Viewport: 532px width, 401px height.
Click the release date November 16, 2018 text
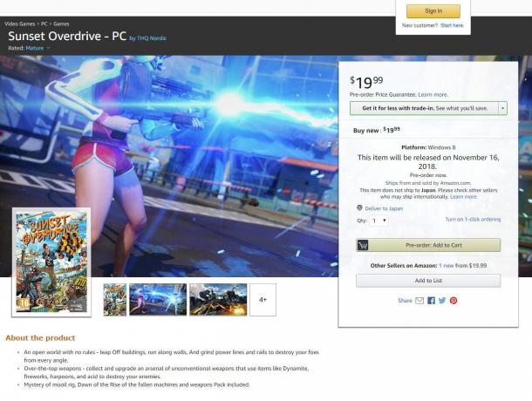click(428, 162)
